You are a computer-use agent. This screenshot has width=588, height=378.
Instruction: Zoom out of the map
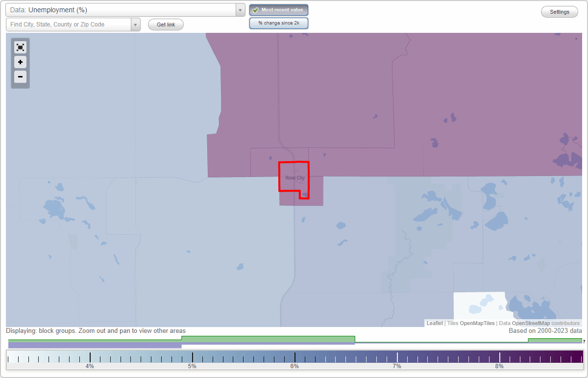point(20,77)
